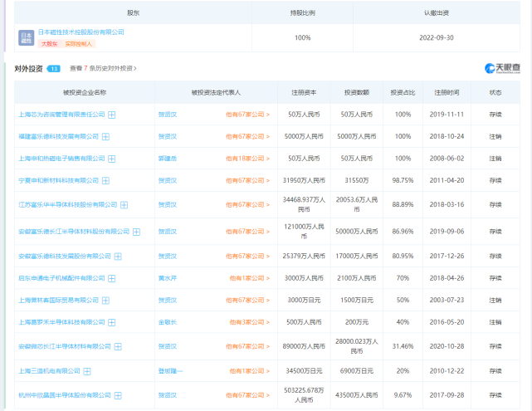The image size is (532, 411).
Task: Expand 他有18家公司 for 郭建岳
Action: tap(246, 158)
